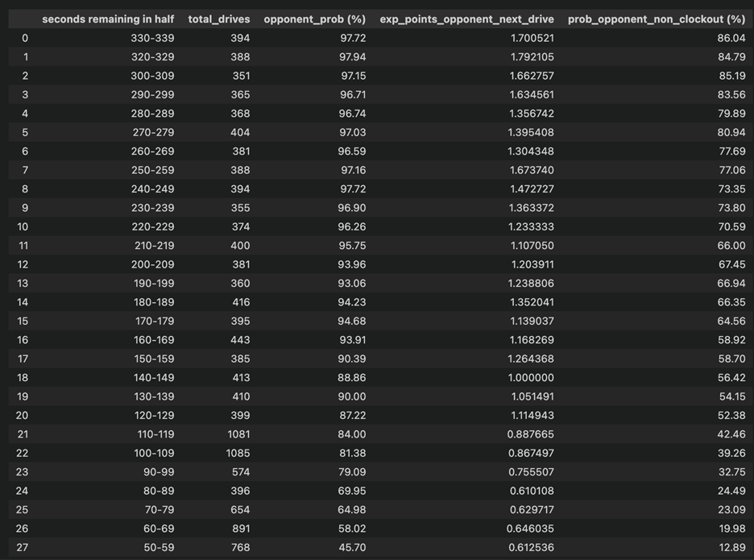Click non-clockout value 66.00
754x560 pixels.
[x=731, y=246]
